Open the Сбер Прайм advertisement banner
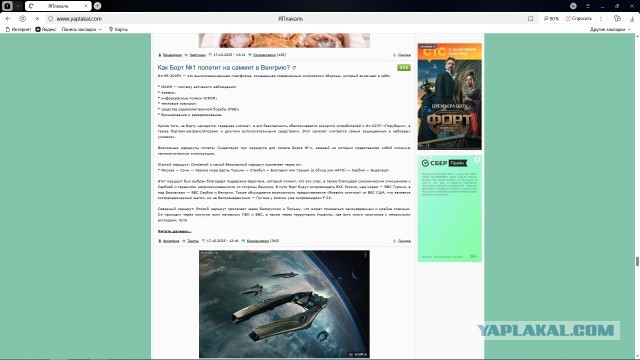This screenshot has height=360, width=640. click(x=449, y=208)
